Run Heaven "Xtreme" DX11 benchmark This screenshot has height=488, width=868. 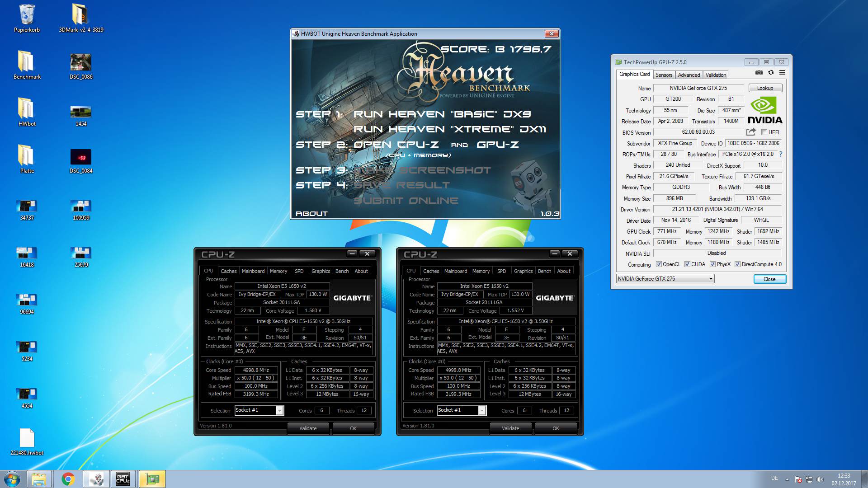[x=450, y=129]
